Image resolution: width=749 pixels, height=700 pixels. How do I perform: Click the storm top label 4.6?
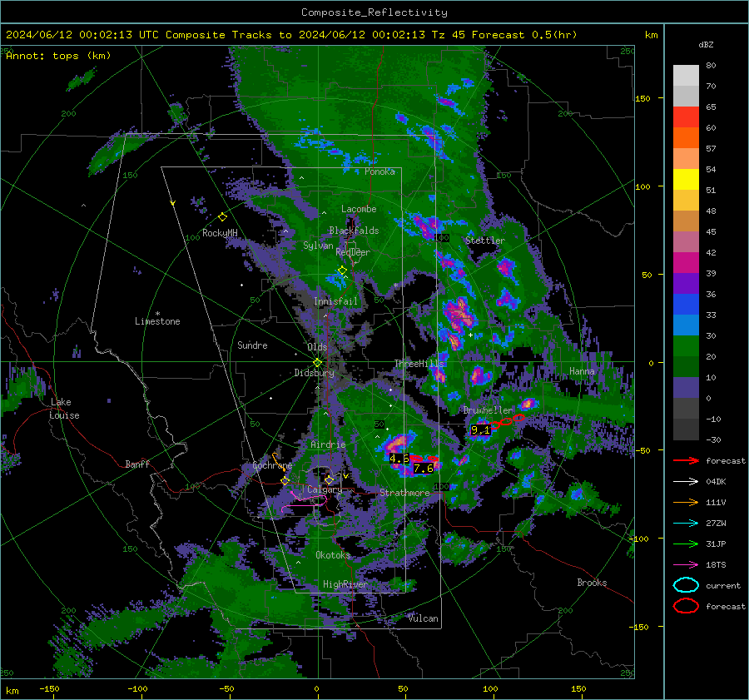[x=399, y=459]
